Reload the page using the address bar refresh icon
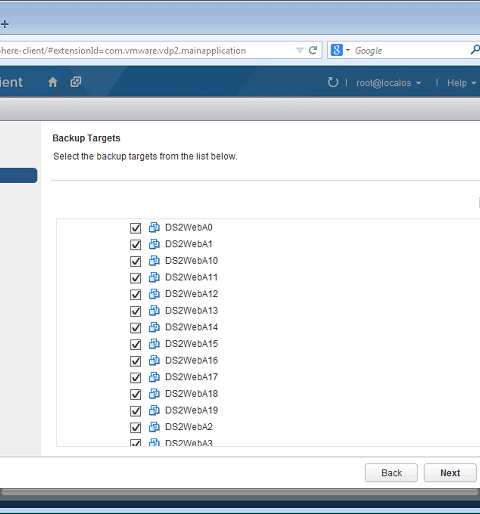480x514 pixels. coord(313,50)
